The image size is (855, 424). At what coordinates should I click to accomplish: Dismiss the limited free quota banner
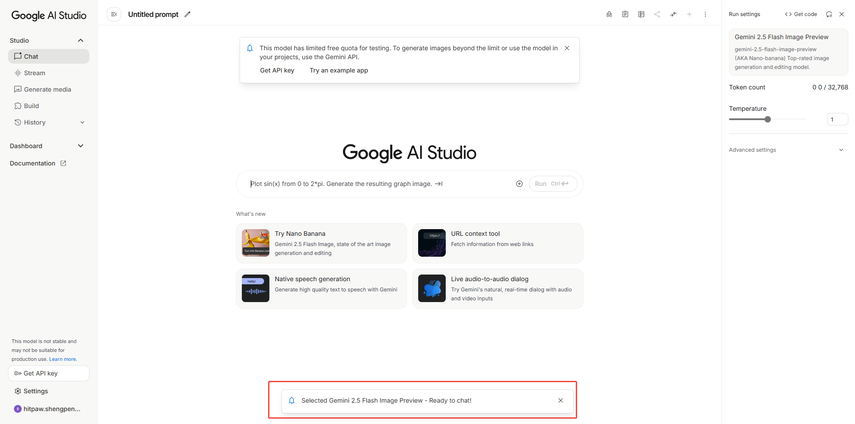tap(567, 48)
